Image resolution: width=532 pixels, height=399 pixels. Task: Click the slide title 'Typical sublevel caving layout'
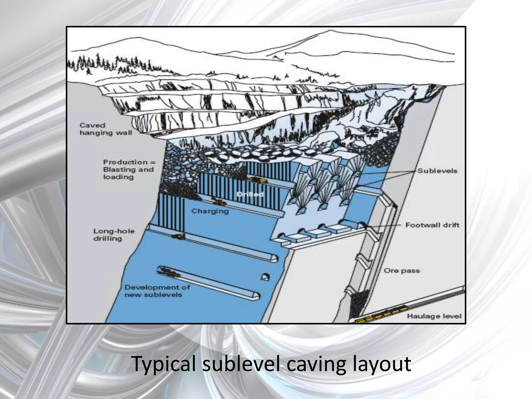(271, 364)
